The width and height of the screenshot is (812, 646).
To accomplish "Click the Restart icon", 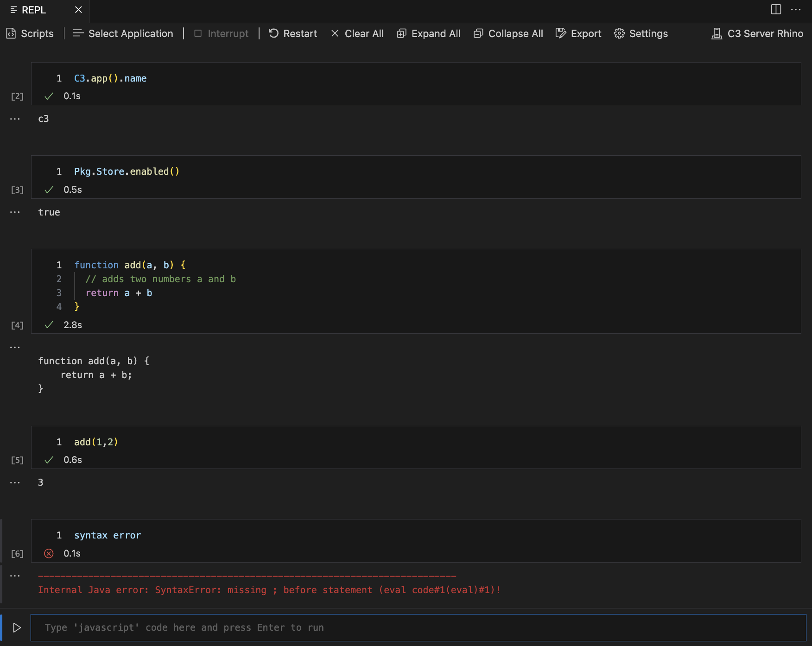I will pyautogui.click(x=274, y=33).
